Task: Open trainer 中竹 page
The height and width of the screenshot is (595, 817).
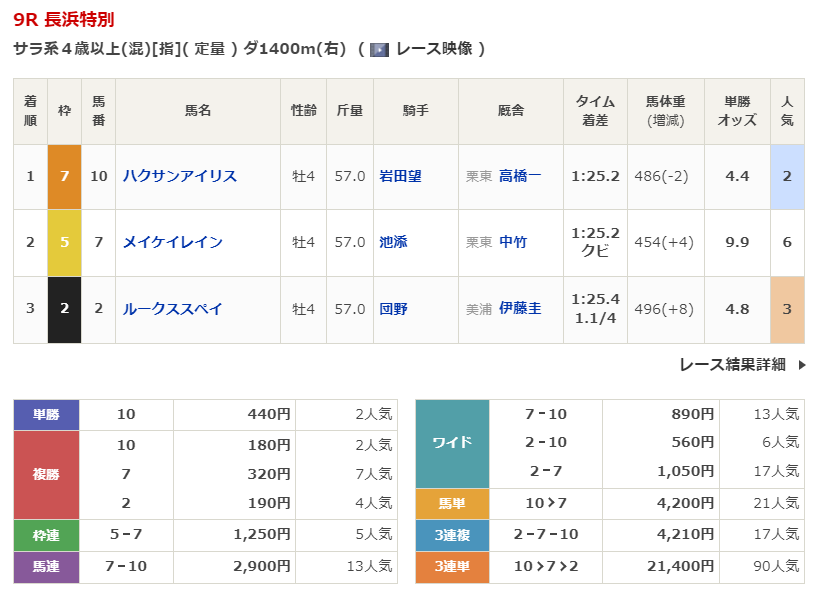Action: coord(512,242)
